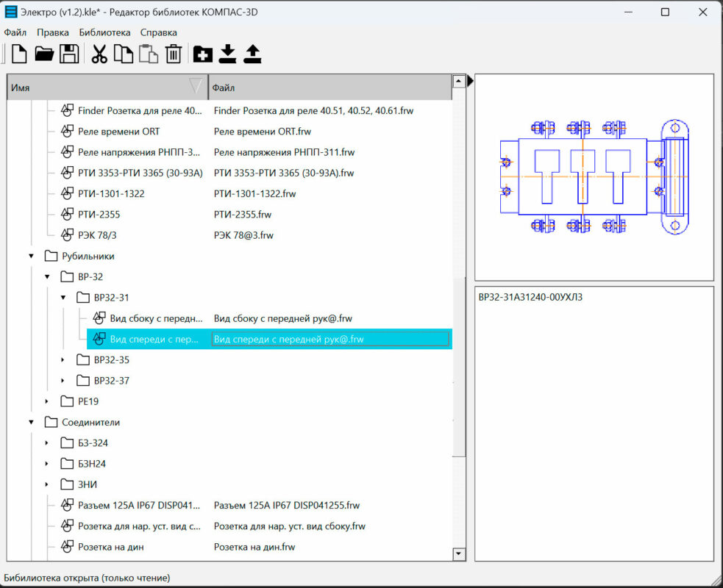Sort by the Имя column header
Image resolution: width=723 pixels, height=588 pixels.
(107, 87)
